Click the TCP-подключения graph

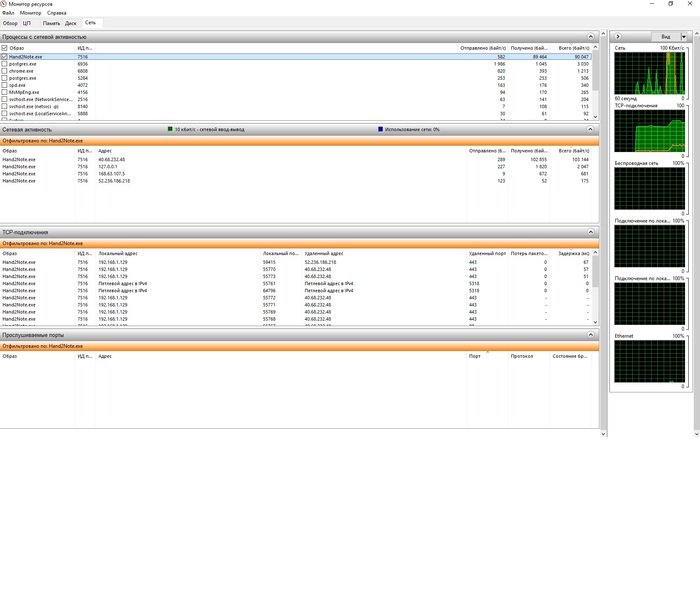(649, 131)
